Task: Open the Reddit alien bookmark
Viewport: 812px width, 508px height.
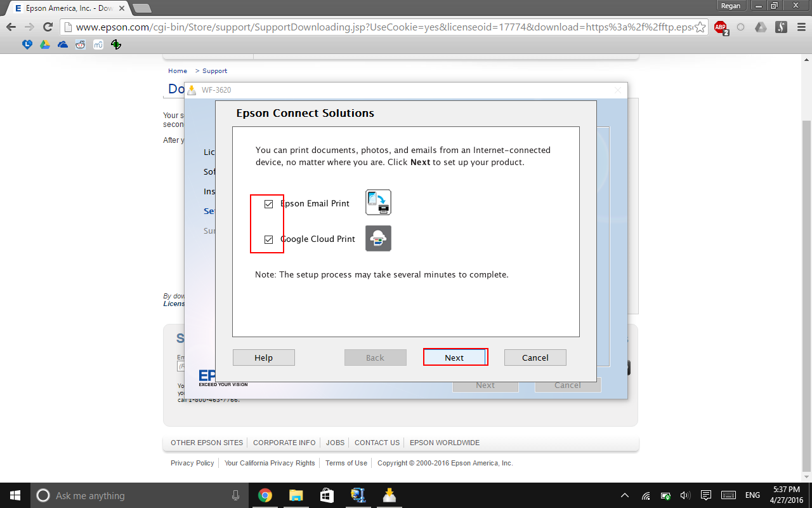Action: pos(80,44)
